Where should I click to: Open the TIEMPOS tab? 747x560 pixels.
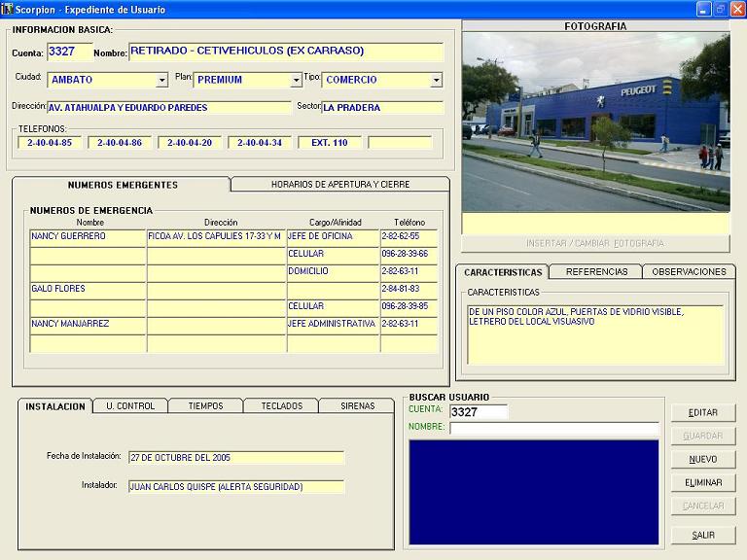(206, 406)
